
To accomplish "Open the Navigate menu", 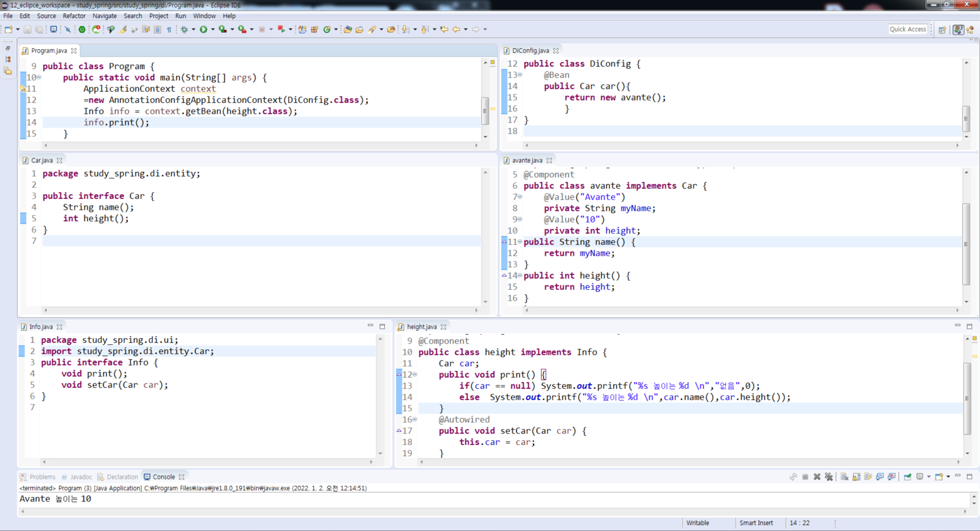I will tap(105, 16).
